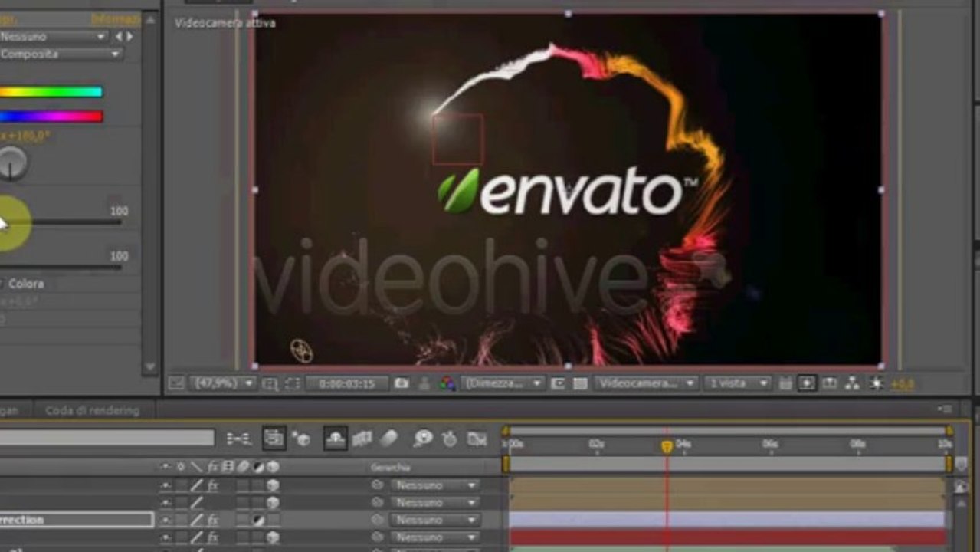Switch to the Coda di rendering tab
The height and width of the screenshot is (552, 980).
(x=92, y=410)
